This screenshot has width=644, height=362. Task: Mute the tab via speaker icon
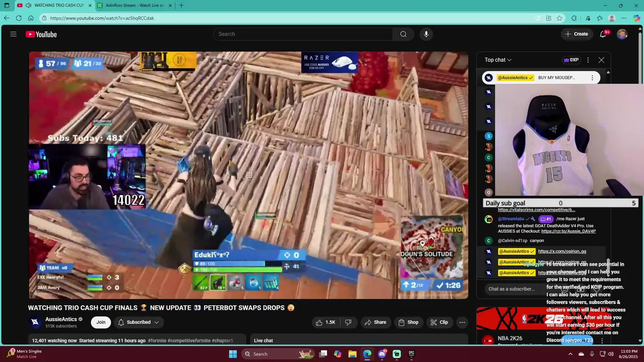(28, 6)
